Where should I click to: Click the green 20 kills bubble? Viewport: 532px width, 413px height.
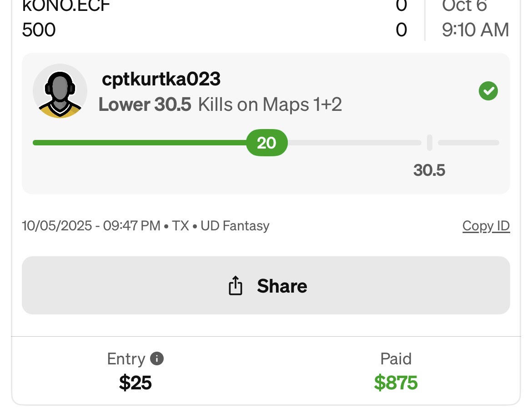[266, 143]
